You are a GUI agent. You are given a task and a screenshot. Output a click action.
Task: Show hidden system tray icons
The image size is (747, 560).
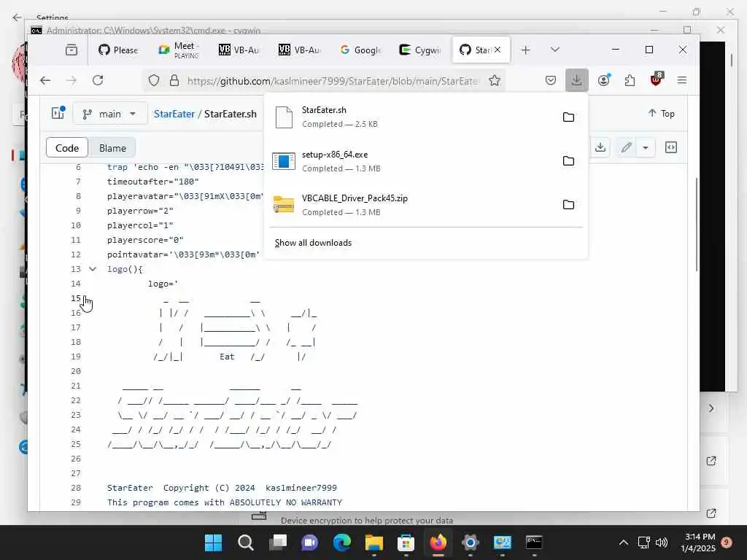[623, 542]
